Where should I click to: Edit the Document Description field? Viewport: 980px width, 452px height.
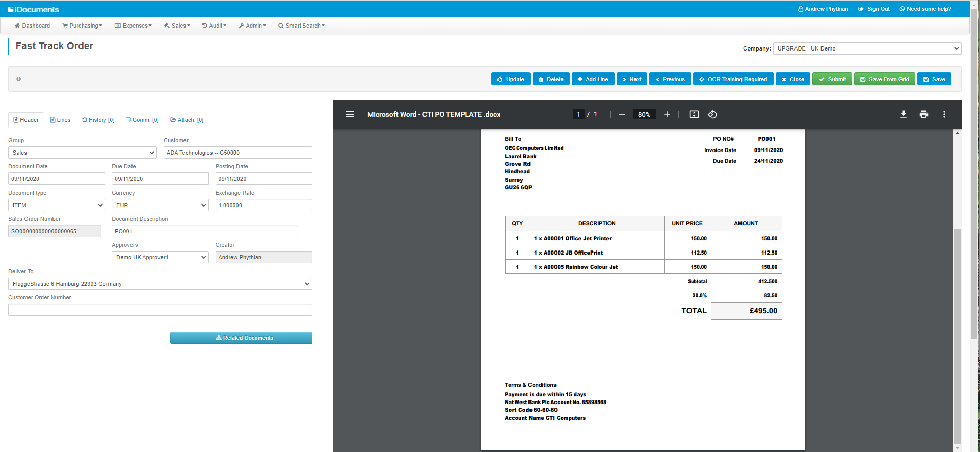pyautogui.click(x=205, y=231)
